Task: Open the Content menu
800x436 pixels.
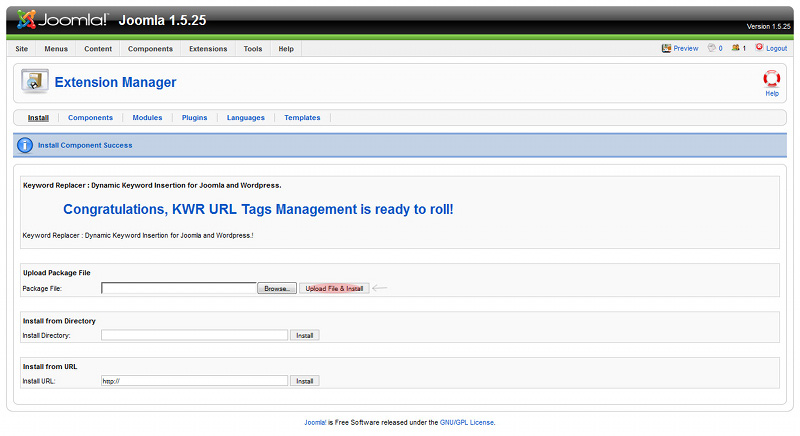Action: point(98,49)
